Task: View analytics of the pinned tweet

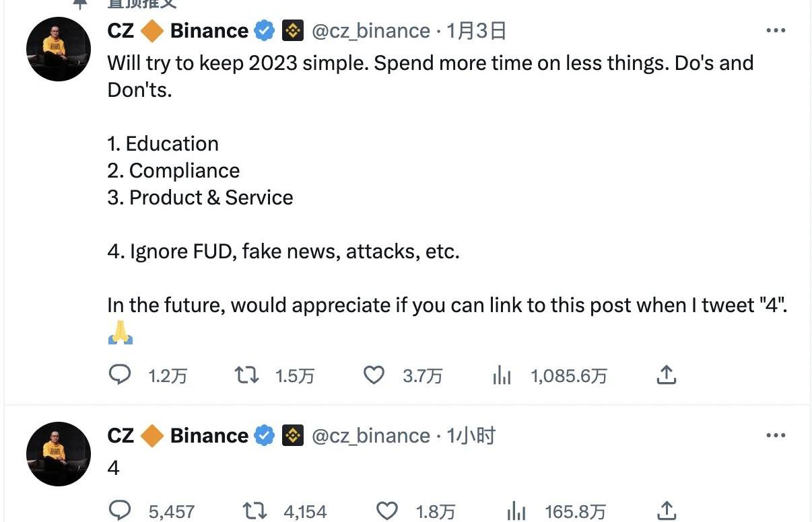Action: [x=502, y=375]
